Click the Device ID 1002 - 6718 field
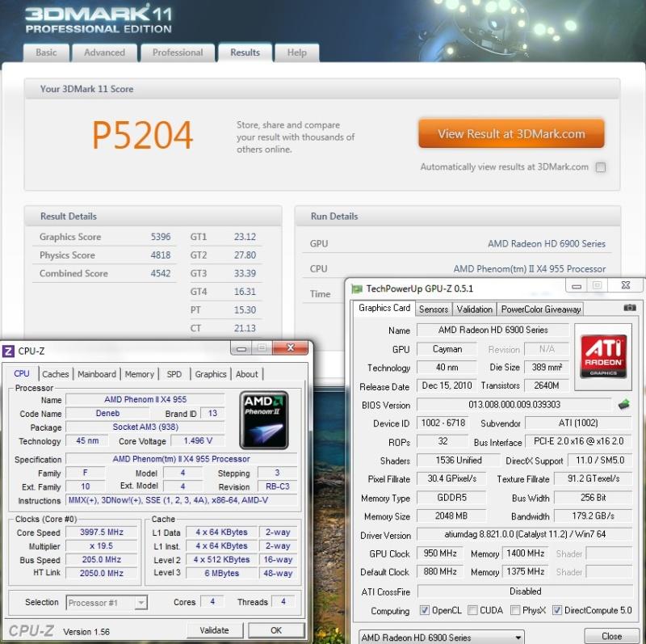The width and height of the screenshot is (646, 644). (443, 423)
